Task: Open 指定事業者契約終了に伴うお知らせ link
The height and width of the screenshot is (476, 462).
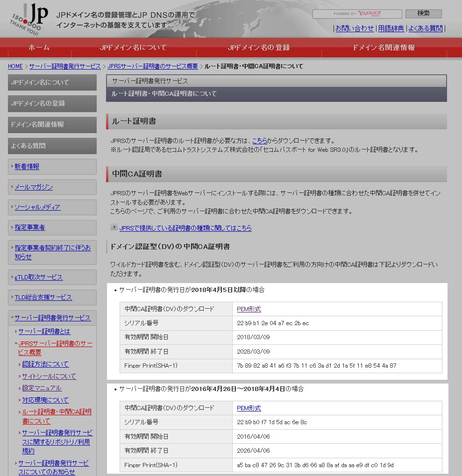Action: coord(52,252)
